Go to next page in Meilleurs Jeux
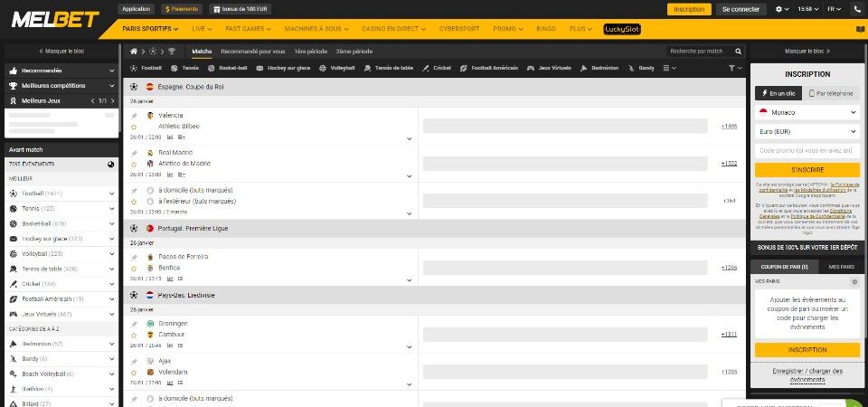Viewport: 868px width, 407px height. pos(113,101)
